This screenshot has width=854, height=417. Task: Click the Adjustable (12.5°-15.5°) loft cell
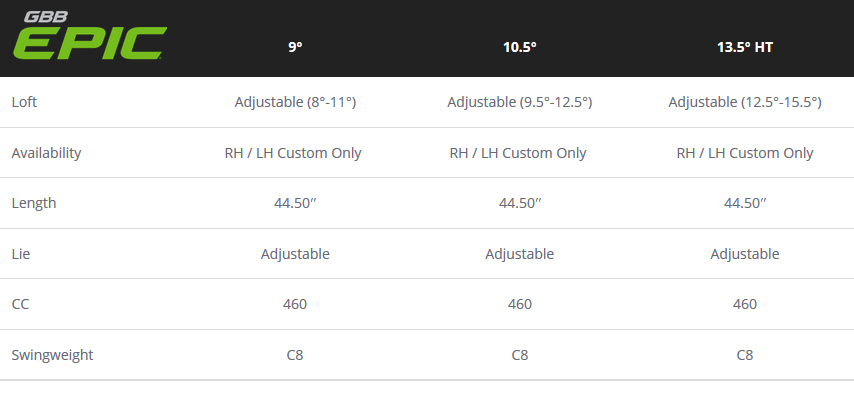coord(745,102)
